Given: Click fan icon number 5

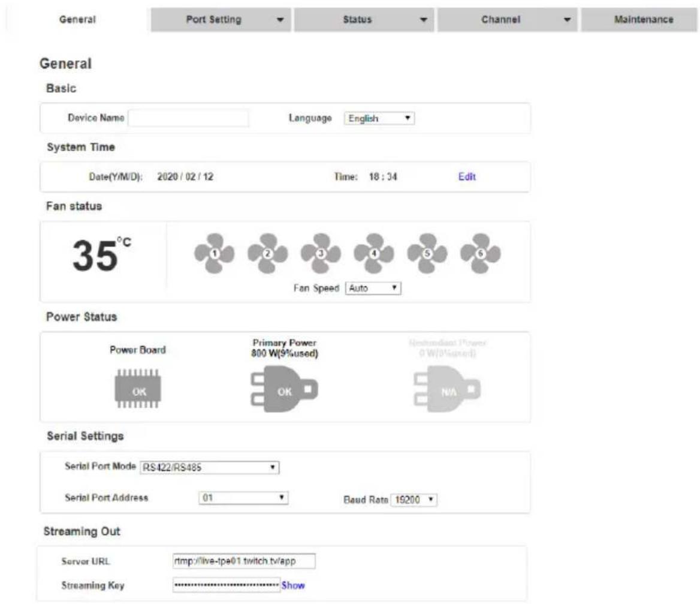Looking at the screenshot, I should pyautogui.click(x=427, y=253).
